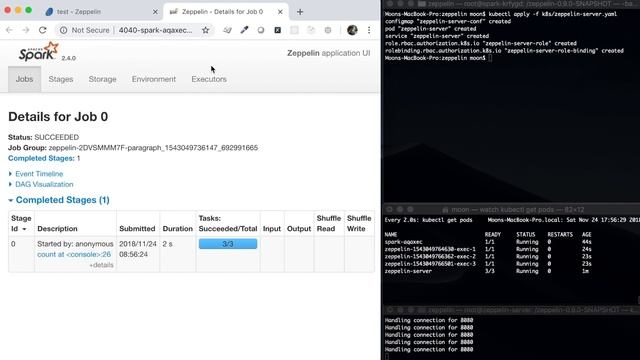Open the Storage tab

(102, 79)
